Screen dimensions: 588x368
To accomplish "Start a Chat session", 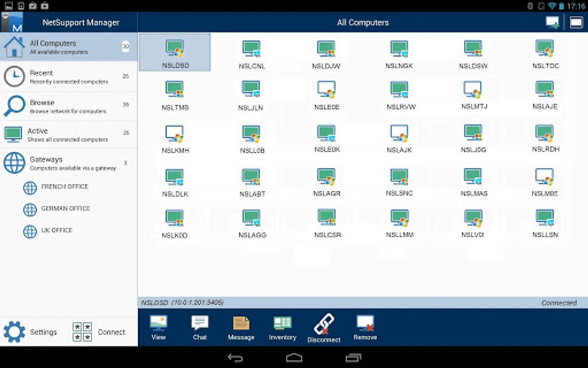I will [x=200, y=328].
